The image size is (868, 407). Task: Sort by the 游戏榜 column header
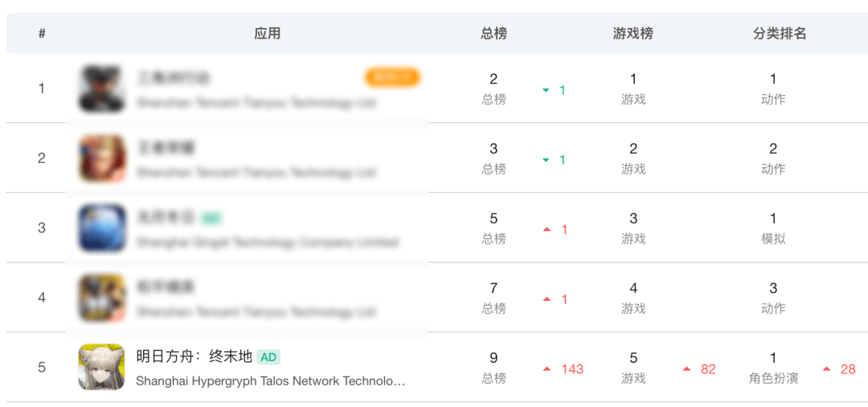coord(633,33)
